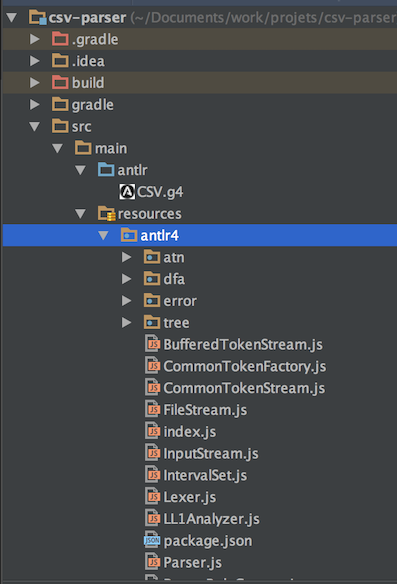Screen dimensions: 397x584
Task: Select the CSV.g4 grammar file
Action: [x=160, y=192]
